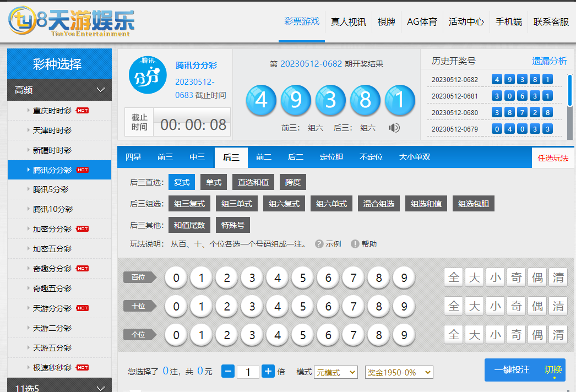Select ball 6 in the 个位 row
The width and height of the screenshot is (576, 392).
tap(328, 335)
